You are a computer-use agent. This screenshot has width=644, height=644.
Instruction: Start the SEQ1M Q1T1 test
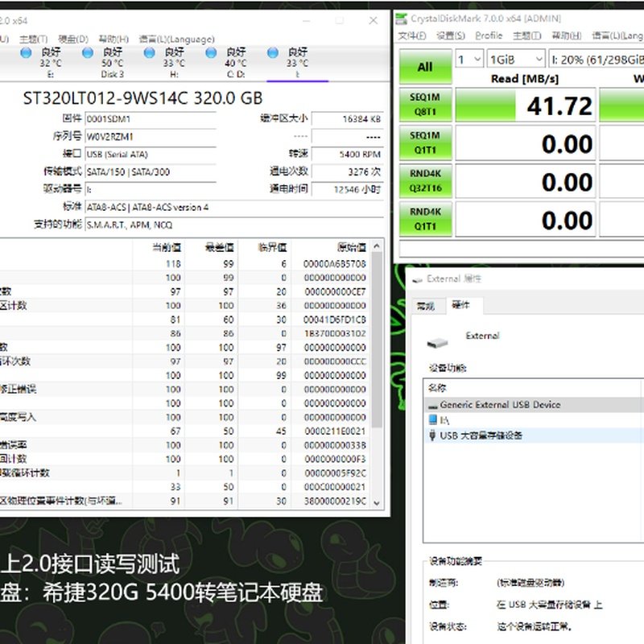(x=425, y=143)
